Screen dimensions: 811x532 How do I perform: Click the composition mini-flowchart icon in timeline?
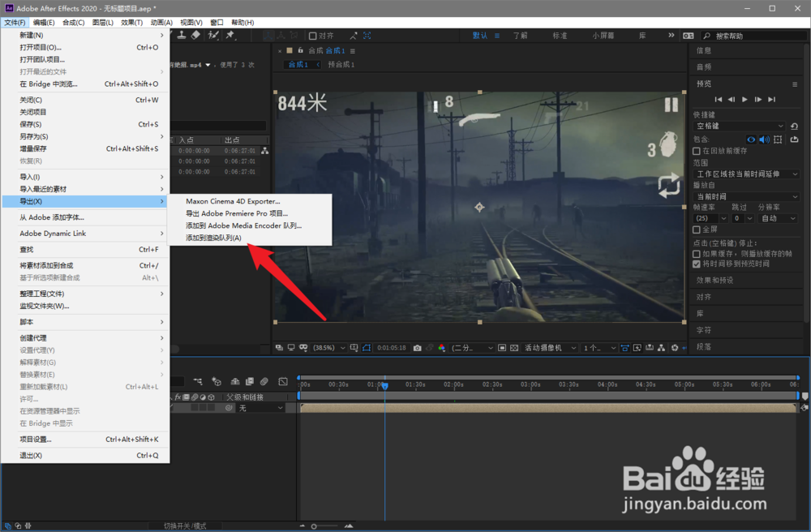point(198,381)
